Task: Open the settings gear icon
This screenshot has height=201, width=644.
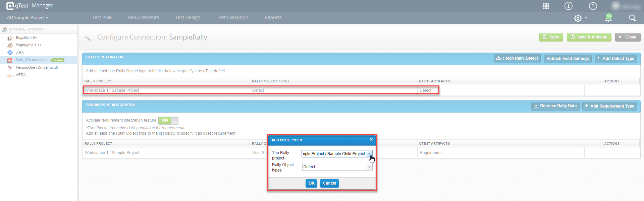Action: click(578, 18)
